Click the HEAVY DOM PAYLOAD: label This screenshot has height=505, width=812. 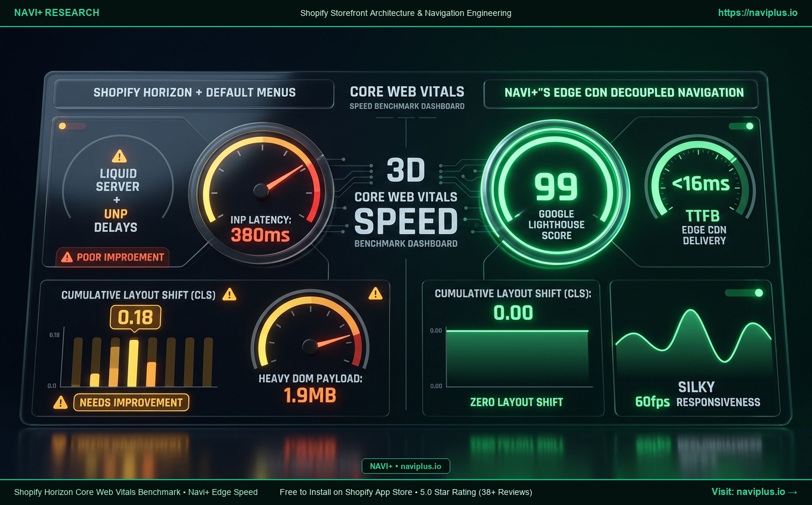point(310,379)
